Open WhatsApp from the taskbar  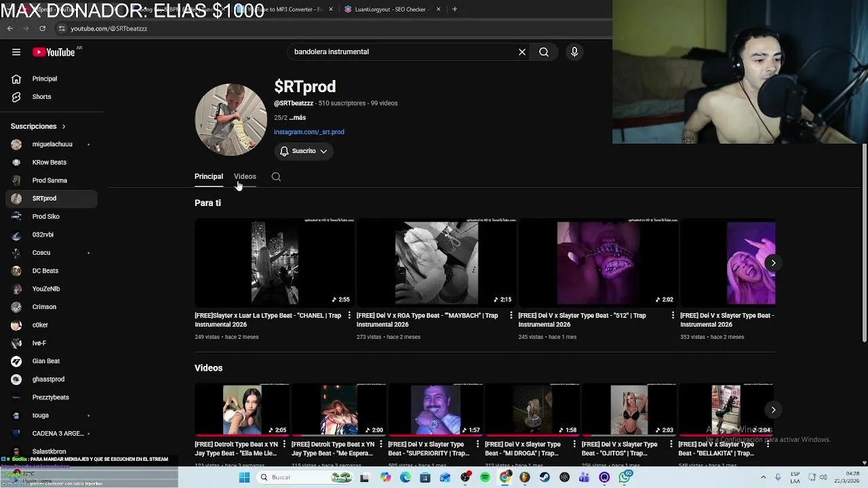[x=625, y=477]
